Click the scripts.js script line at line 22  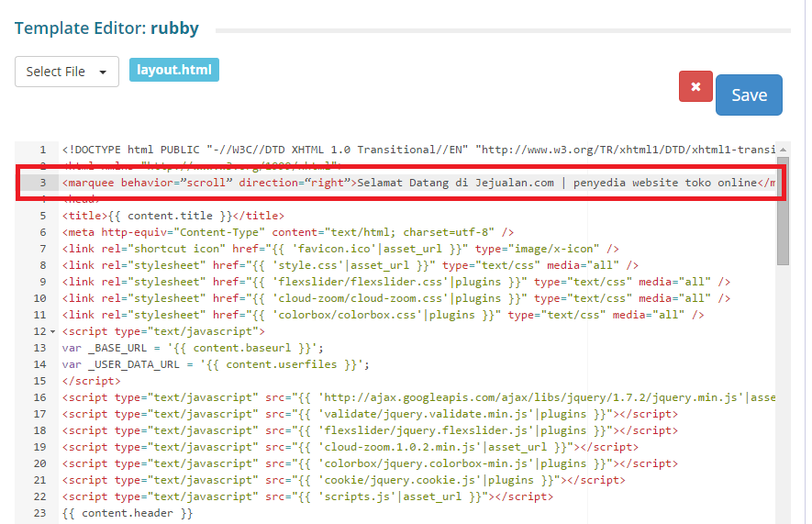pos(307,496)
